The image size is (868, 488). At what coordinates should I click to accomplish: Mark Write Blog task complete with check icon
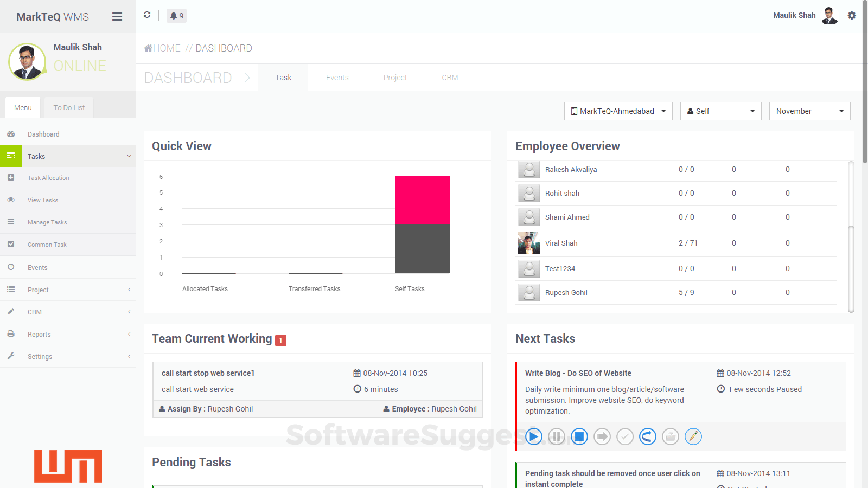[625, 436]
